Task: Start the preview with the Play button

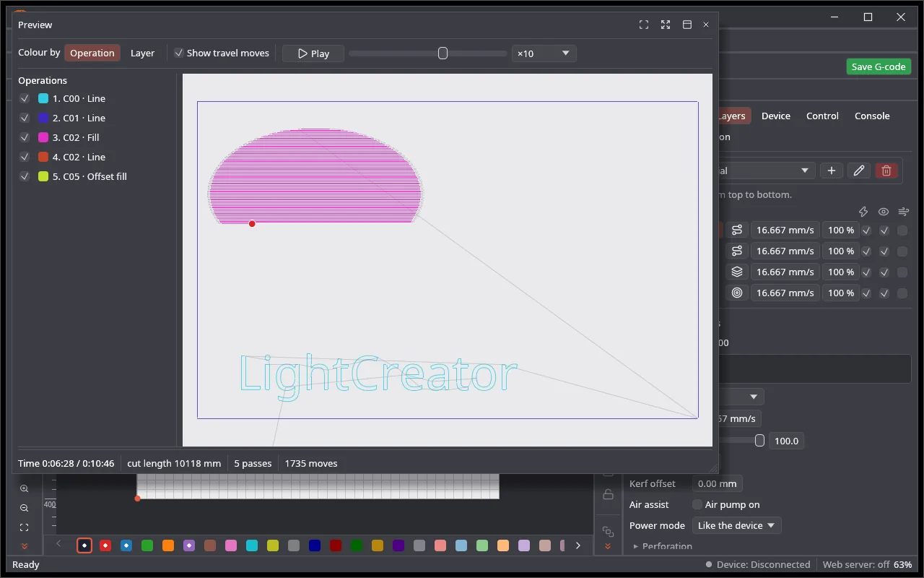Action: point(313,53)
